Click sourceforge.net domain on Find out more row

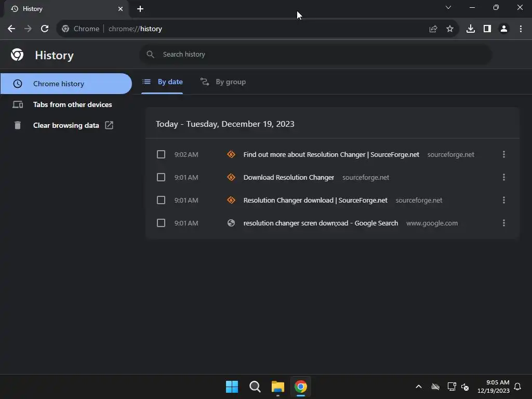450,154
